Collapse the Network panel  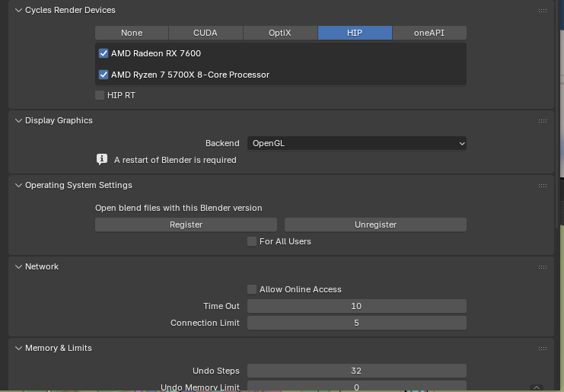click(x=18, y=266)
